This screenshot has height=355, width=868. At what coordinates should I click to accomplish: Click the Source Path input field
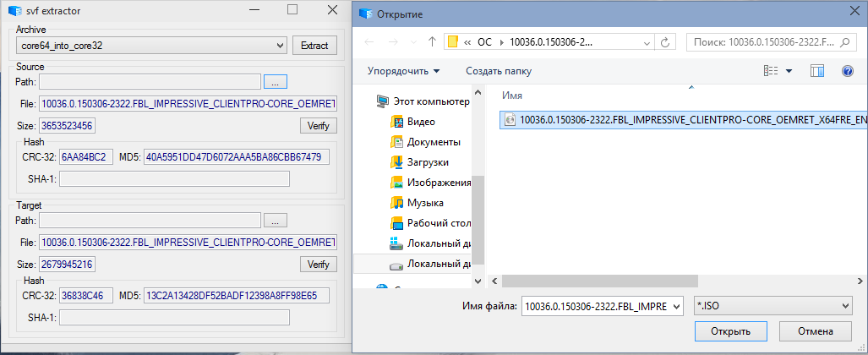tap(150, 82)
